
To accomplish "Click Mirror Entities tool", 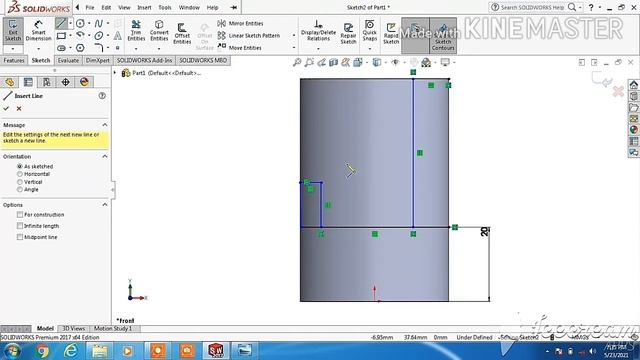I will 241,23.
